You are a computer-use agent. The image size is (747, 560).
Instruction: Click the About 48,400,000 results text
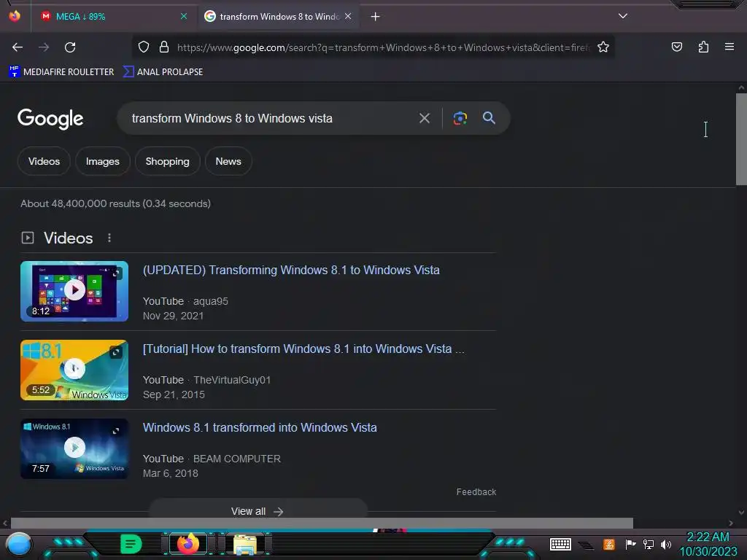pyautogui.click(x=115, y=204)
